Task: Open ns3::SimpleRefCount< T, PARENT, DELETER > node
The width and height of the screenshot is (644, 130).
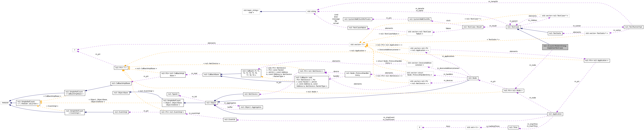Action: (28, 103)
